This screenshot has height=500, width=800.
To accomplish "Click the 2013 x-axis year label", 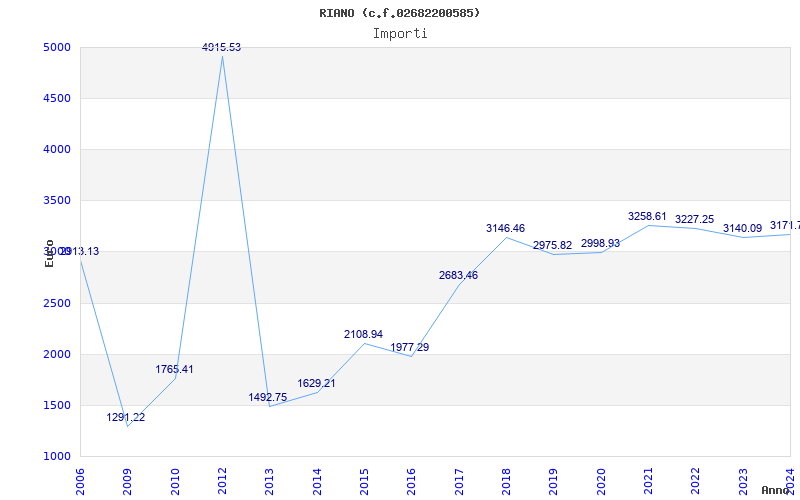I will point(269,482).
